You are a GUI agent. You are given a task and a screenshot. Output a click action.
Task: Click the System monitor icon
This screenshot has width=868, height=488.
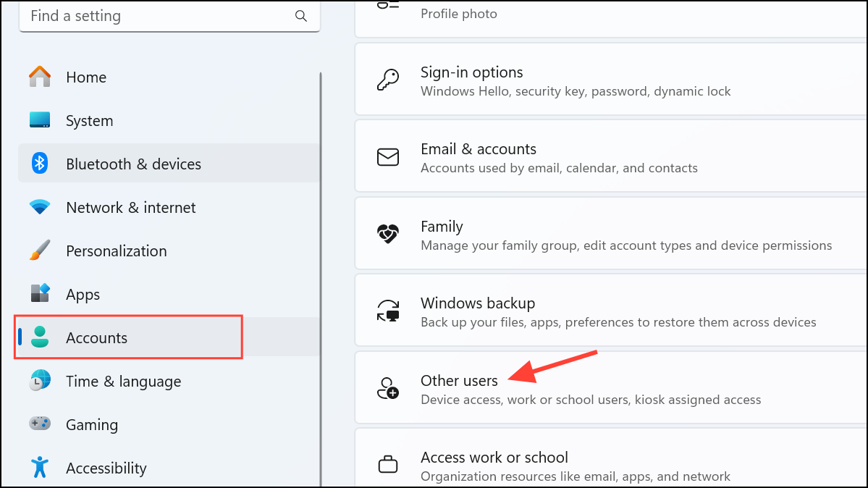[40, 120]
